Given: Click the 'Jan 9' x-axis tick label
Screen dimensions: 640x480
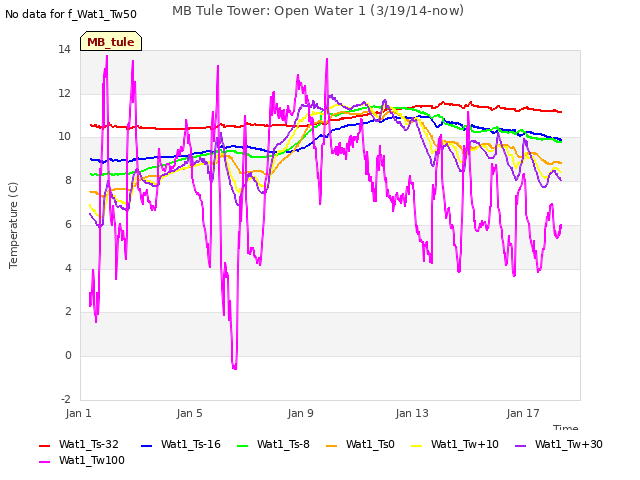Looking at the screenshot, I should coord(300,413).
